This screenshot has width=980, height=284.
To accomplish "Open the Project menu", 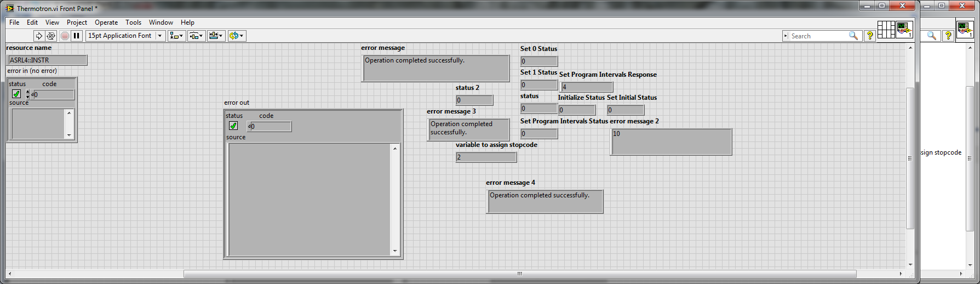I will (x=77, y=22).
